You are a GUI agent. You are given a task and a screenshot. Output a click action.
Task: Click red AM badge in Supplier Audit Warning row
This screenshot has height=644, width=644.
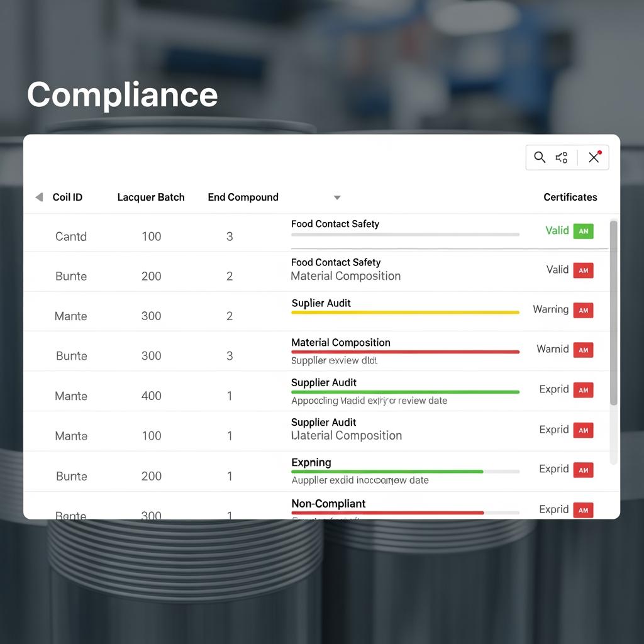[583, 310]
